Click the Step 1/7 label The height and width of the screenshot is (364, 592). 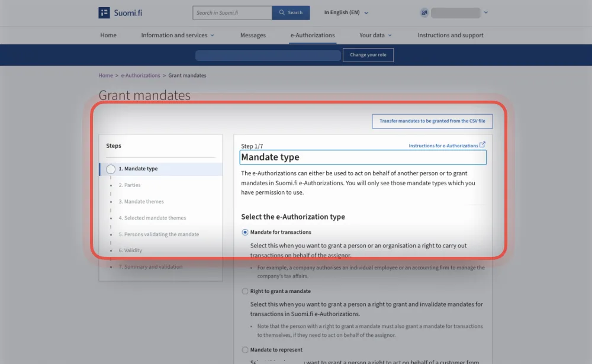pos(252,146)
